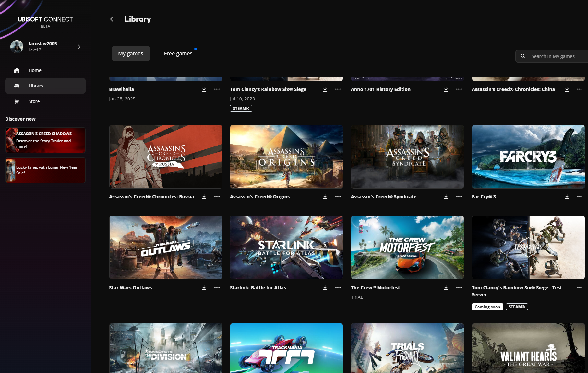The height and width of the screenshot is (373, 588).
Task: Click the Level 2 label
Action: [35, 50]
